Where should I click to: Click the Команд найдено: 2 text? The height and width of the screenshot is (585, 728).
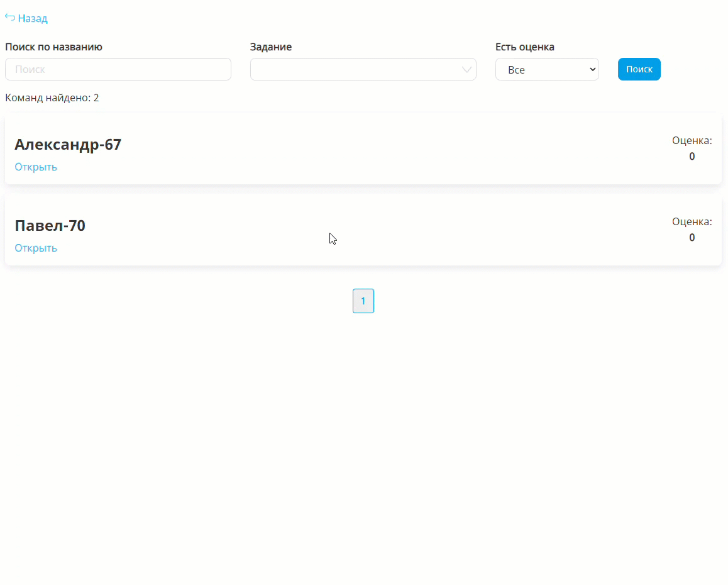(x=52, y=98)
